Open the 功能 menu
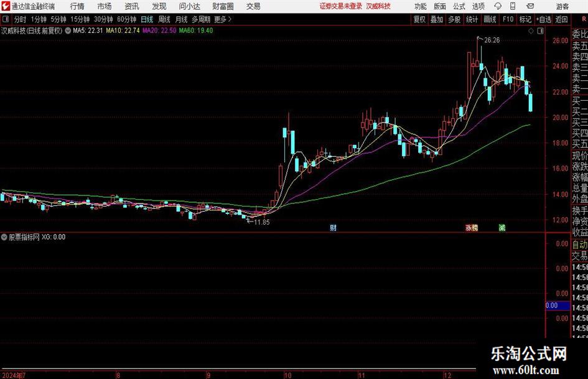Screen dimensions: 588x379 pyautogui.click(x=421, y=6)
